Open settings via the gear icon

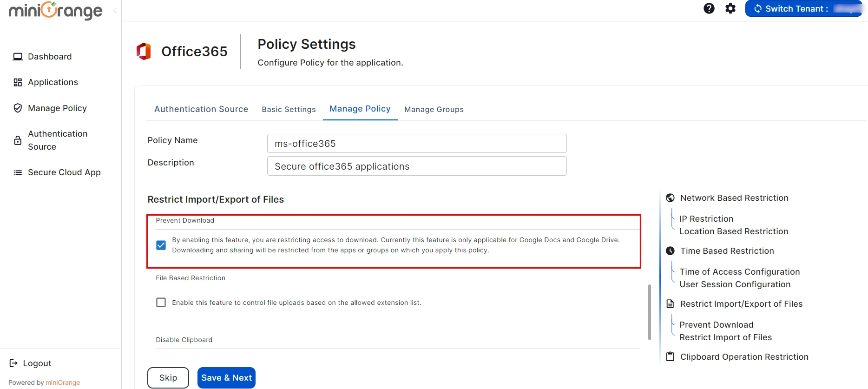(730, 8)
